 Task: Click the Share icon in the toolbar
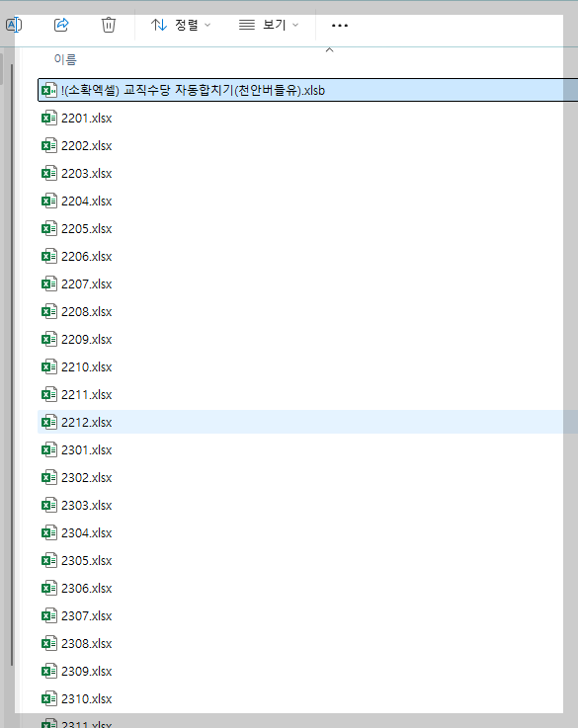(61, 25)
